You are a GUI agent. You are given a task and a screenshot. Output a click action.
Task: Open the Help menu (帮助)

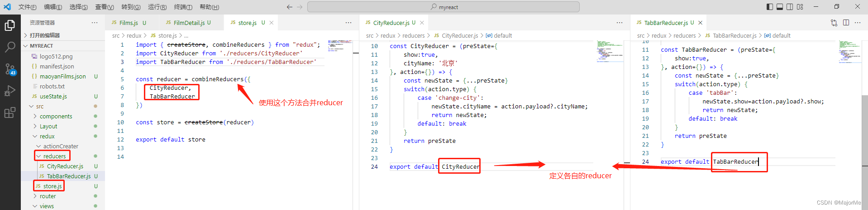click(210, 7)
